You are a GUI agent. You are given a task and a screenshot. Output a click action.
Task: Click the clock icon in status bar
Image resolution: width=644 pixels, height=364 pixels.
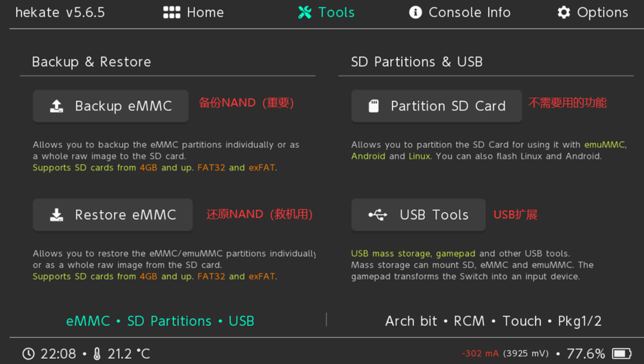(x=29, y=354)
